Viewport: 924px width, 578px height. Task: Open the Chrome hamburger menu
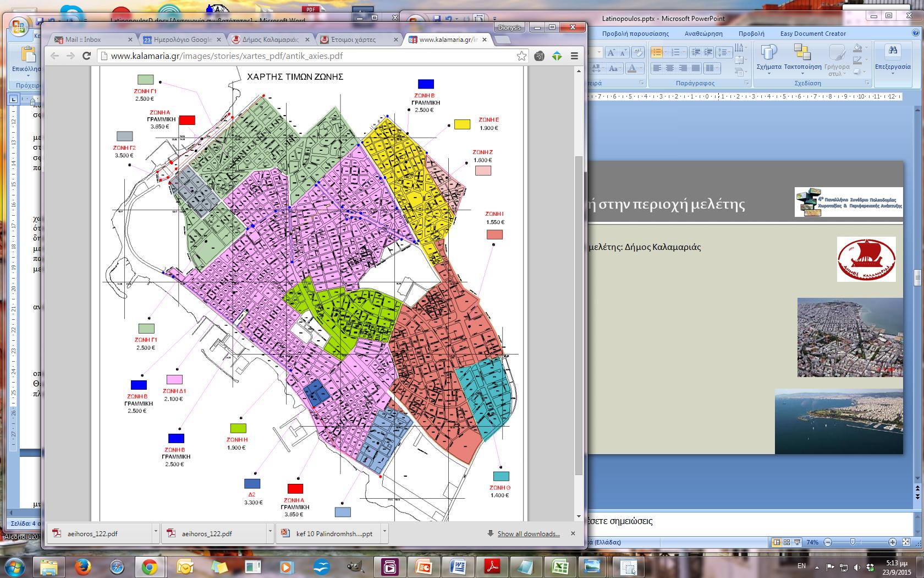[574, 56]
